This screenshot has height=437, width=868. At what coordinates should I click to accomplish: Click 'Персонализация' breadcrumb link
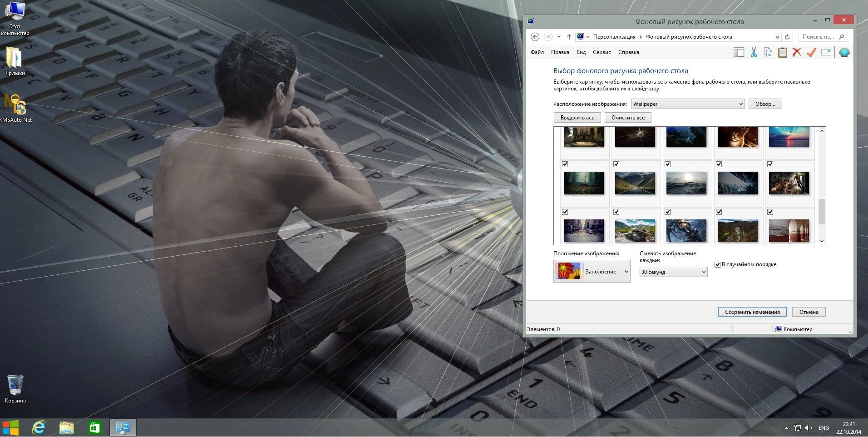coord(614,37)
